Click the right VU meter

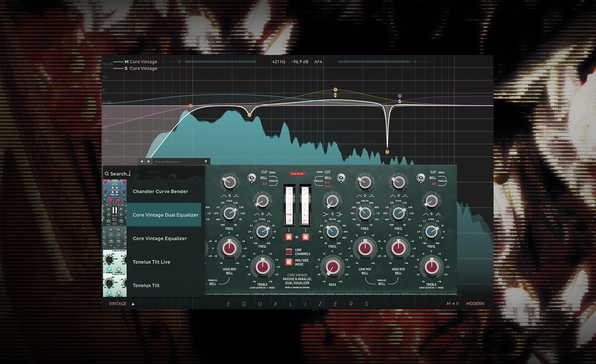coord(305,206)
